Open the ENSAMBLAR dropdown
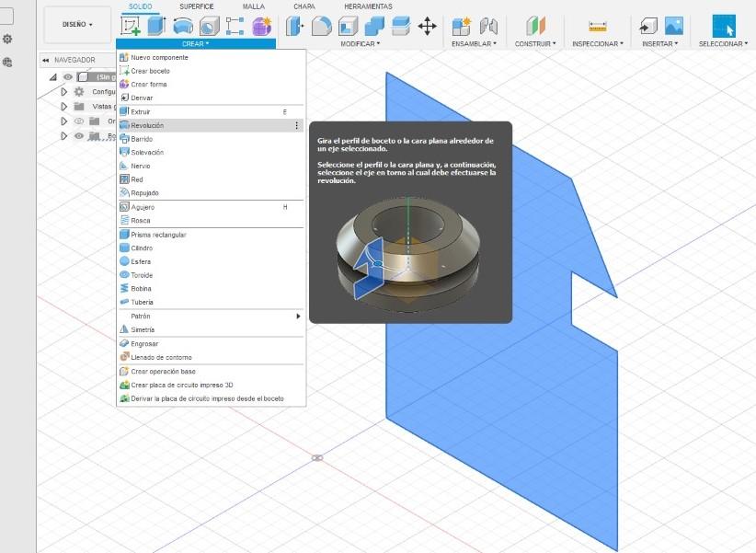The image size is (756, 553). tap(474, 43)
